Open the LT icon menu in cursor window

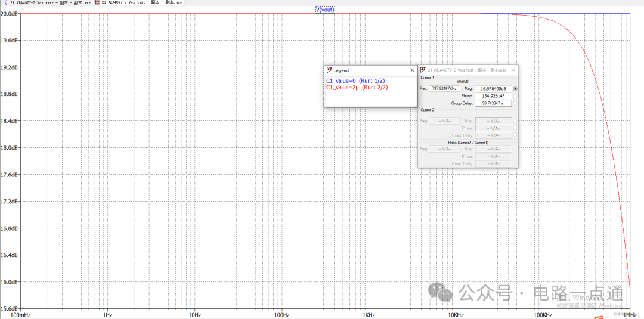423,70
